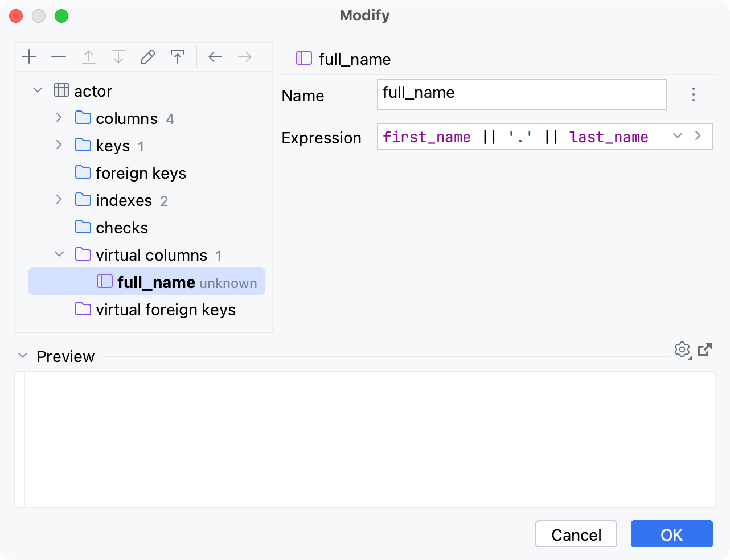Click the open-preview-in-editor icon
Screen dimensions: 730x560
pos(704,349)
